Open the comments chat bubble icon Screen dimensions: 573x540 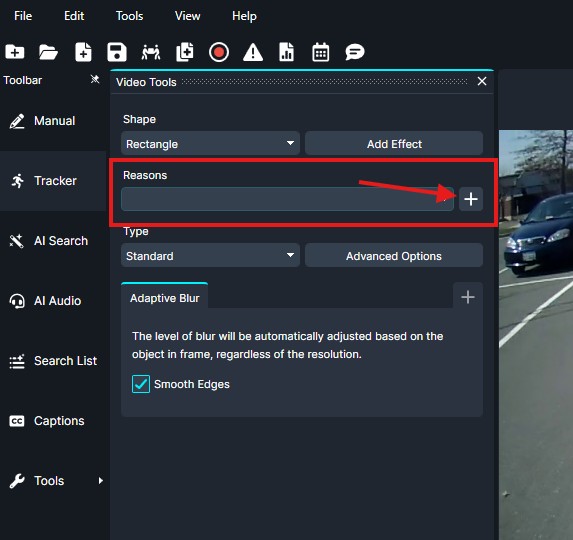pos(354,52)
